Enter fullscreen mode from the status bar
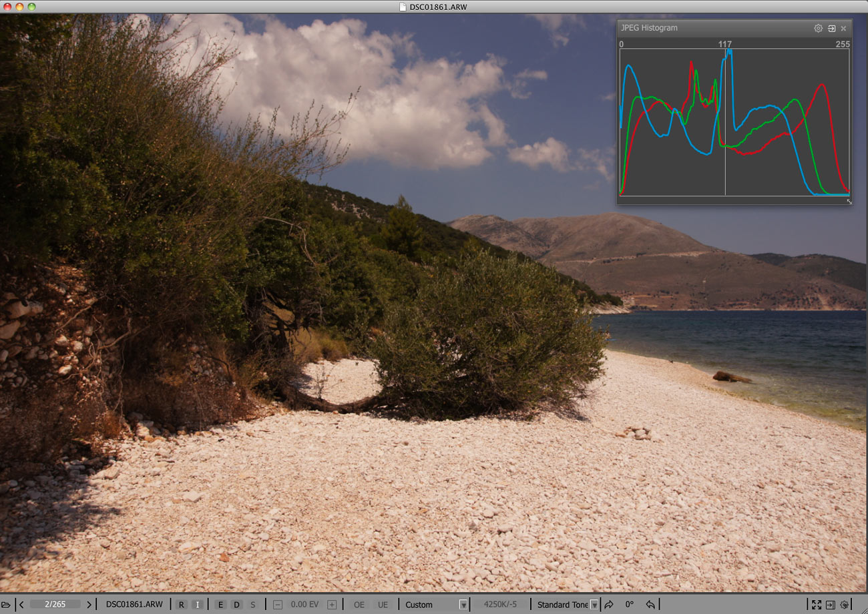This screenshot has width=868, height=614. coord(816,605)
